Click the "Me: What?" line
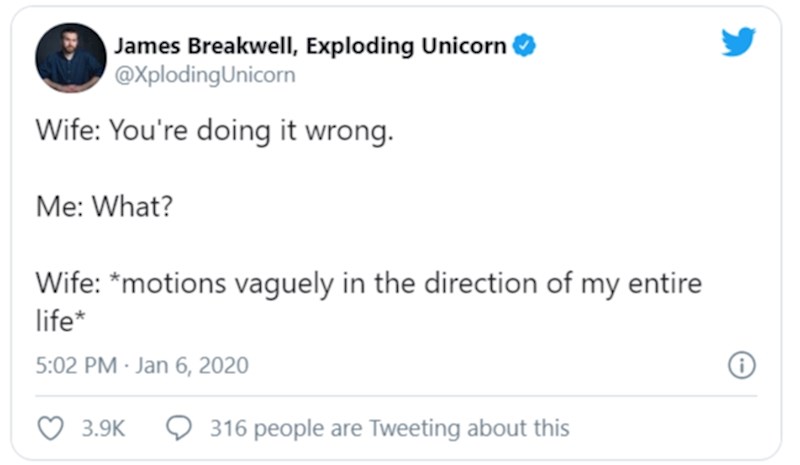Viewport: 800px width, 465px height. click(103, 208)
